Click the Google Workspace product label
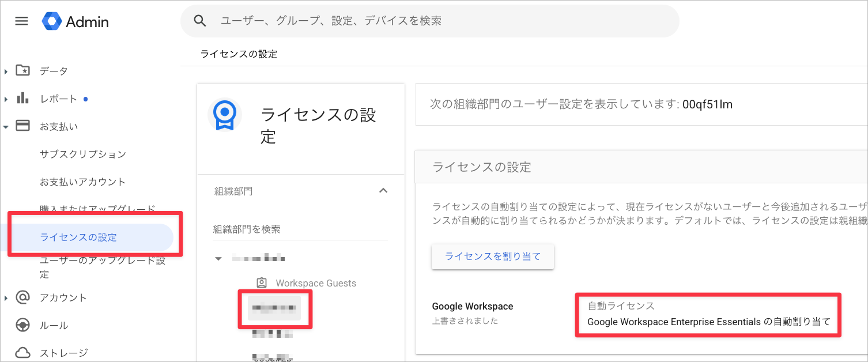The height and width of the screenshot is (362, 868). [473, 306]
